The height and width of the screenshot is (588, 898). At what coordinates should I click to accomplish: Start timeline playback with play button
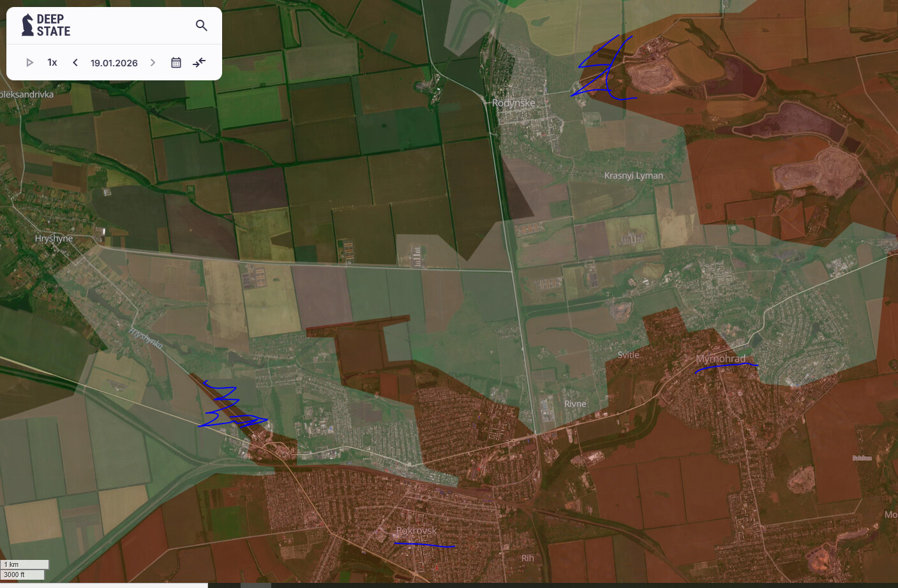pos(29,62)
